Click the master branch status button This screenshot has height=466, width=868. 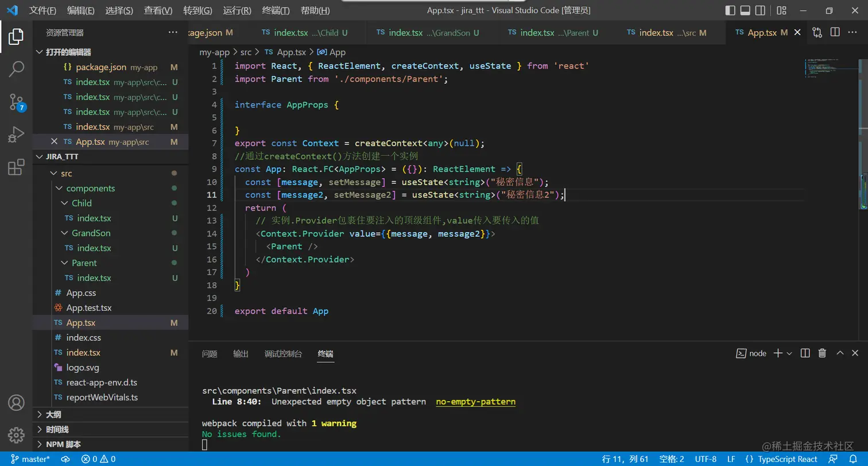point(31,459)
